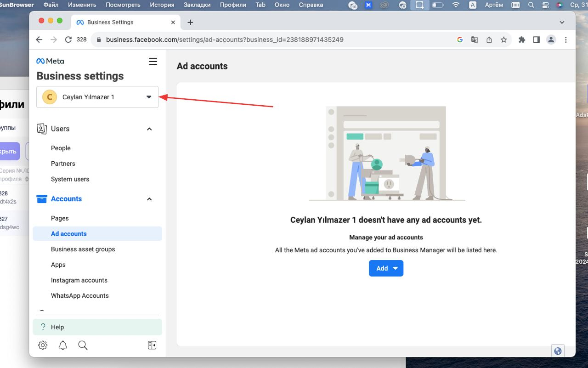This screenshot has height=368, width=588.
Task: Open the Профили menu
Action: click(x=233, y=5)
